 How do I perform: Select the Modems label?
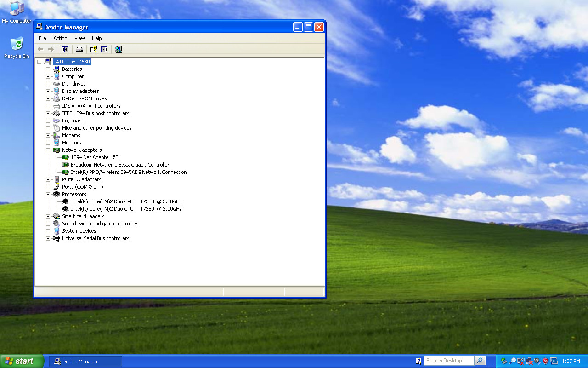pyautogui.click(x=71, y=135)
